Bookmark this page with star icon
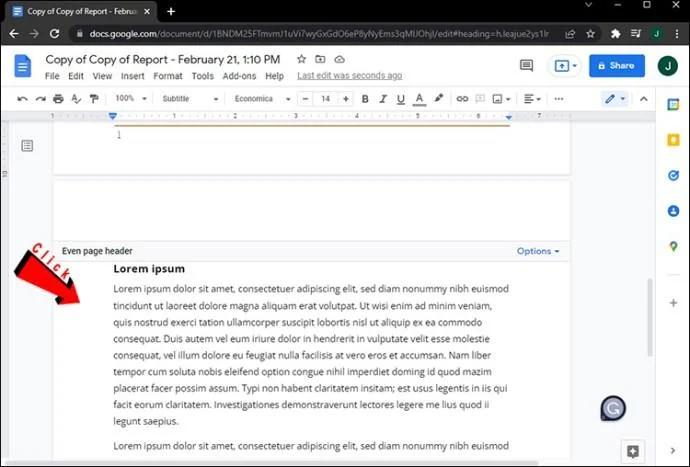 [590, 33]
